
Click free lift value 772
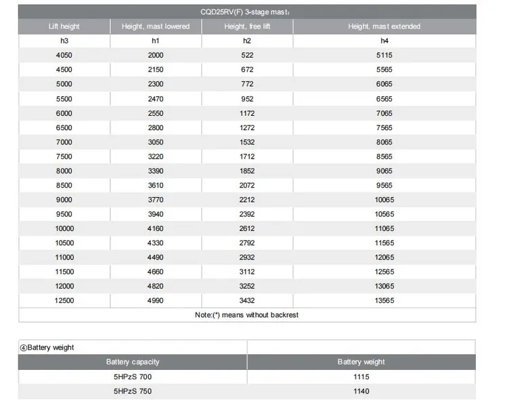tap(247, 84)
